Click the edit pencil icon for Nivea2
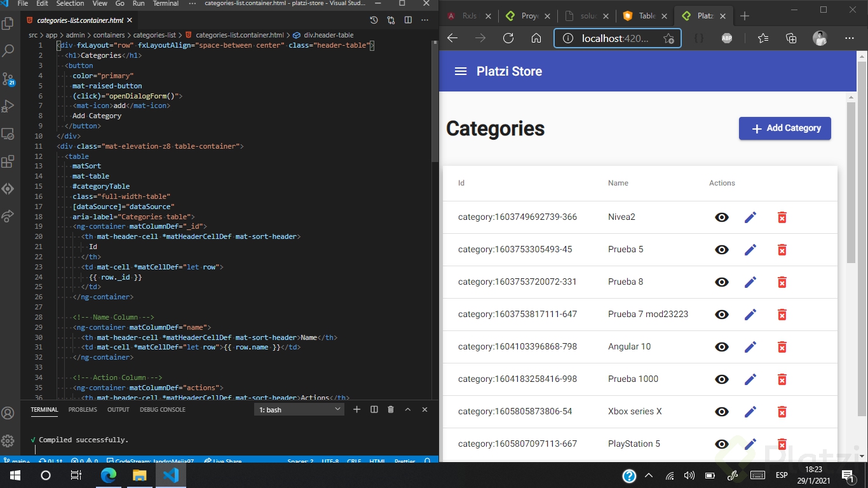Screen dimensions: 868x488 click(x=750, y=217)
